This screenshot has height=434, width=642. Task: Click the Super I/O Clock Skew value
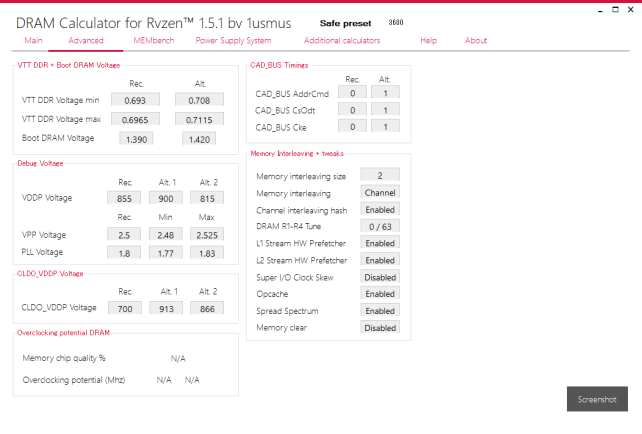pos(380,277)
